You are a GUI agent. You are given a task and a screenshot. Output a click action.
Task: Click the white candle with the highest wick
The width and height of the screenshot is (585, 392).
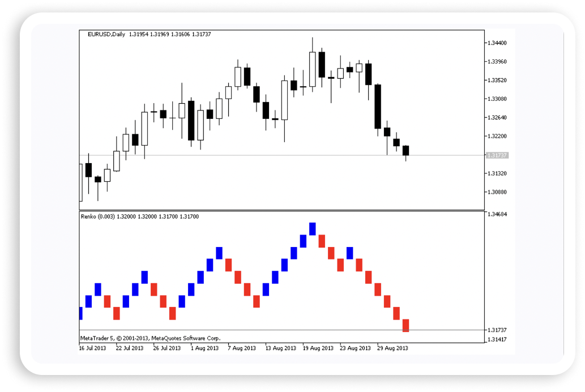(312, 69)
